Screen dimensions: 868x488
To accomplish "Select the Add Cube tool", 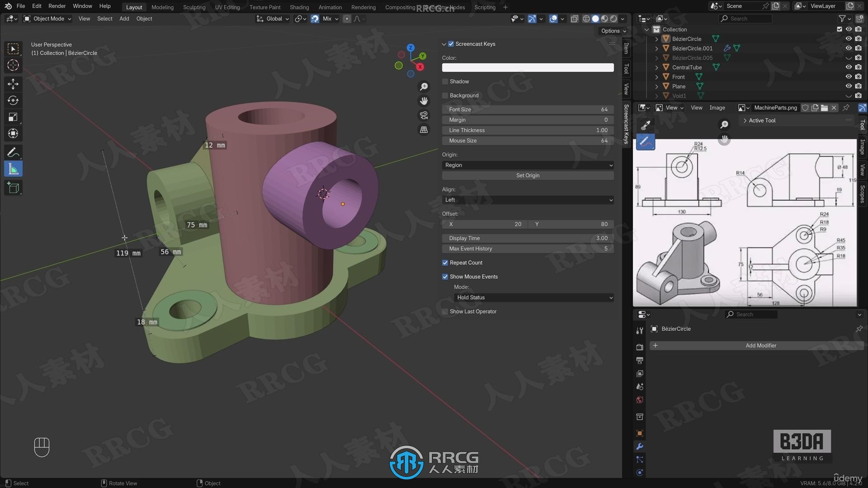I will 13,188.
